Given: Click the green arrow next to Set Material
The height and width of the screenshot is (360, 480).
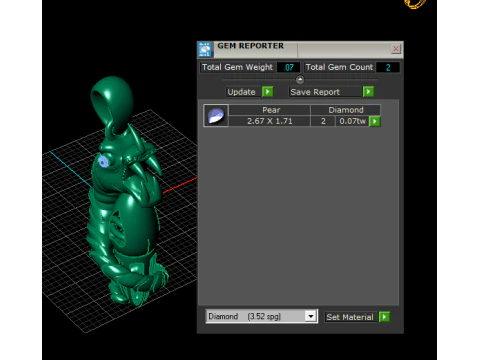Looking at the screenshot, I should 384,317.
